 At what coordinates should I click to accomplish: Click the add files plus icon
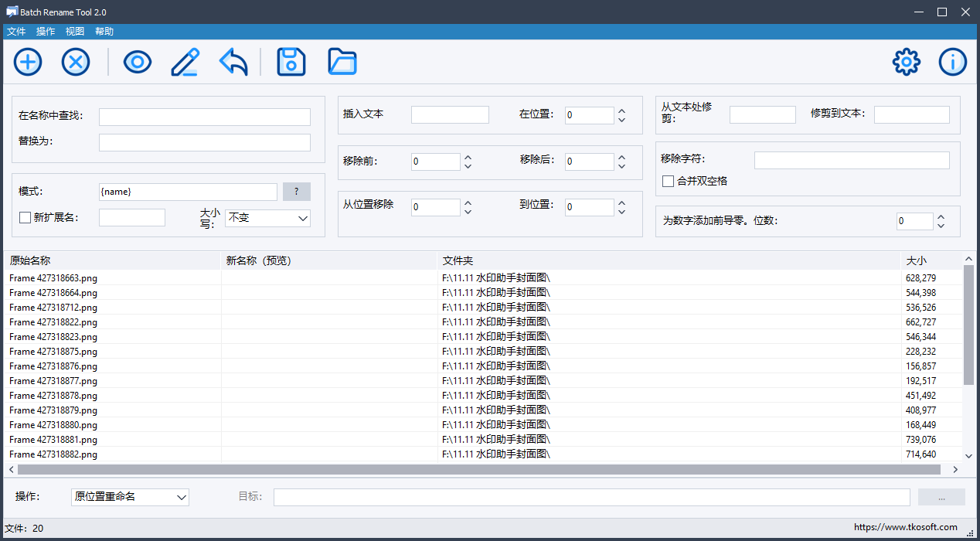(x=28, y=62)
